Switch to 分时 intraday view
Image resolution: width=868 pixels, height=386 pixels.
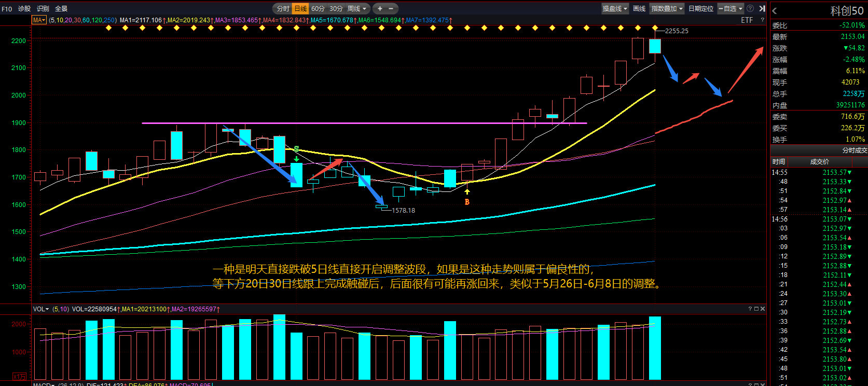coord(283,8)
